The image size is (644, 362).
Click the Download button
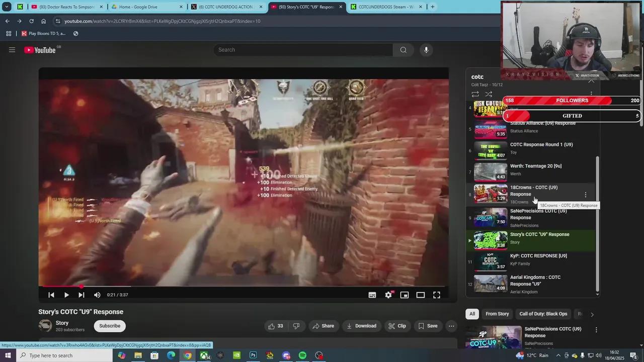point(361,326)
